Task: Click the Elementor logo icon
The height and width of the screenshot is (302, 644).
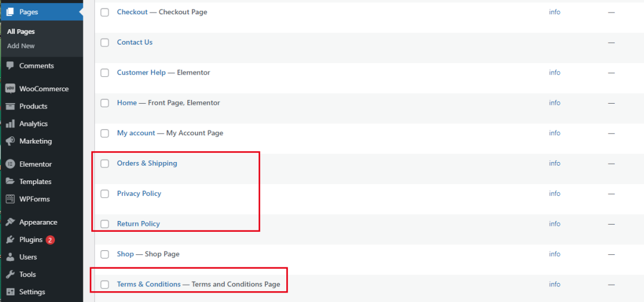Action: tap(10, 164)
